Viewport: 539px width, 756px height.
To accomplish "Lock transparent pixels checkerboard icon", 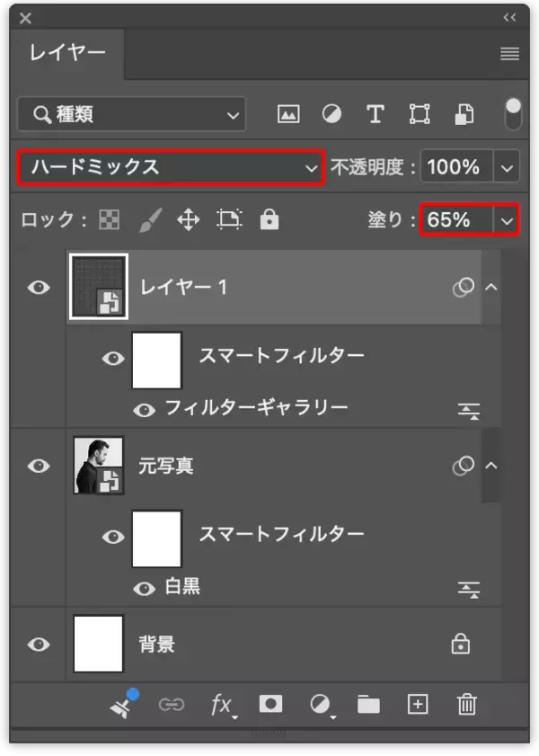I will (110, 220).
